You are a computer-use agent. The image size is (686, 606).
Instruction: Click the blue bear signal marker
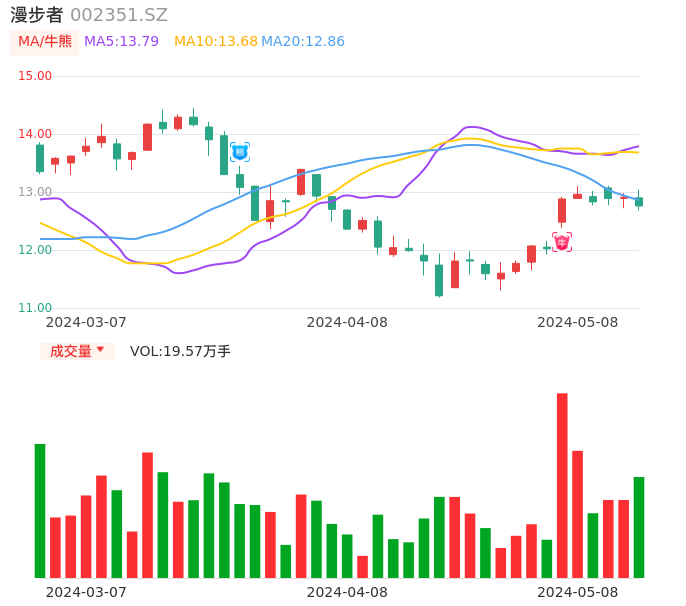240,152
